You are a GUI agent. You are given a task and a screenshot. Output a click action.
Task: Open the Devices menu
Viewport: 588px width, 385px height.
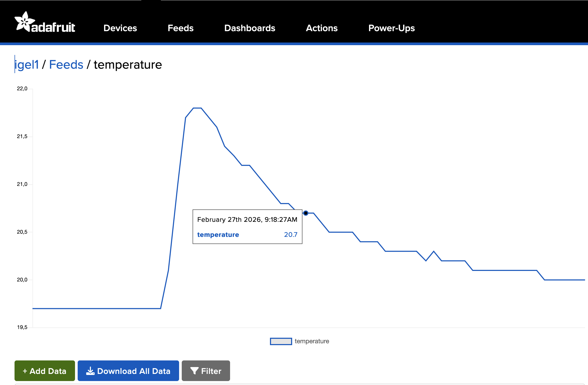tap(120, 28)
